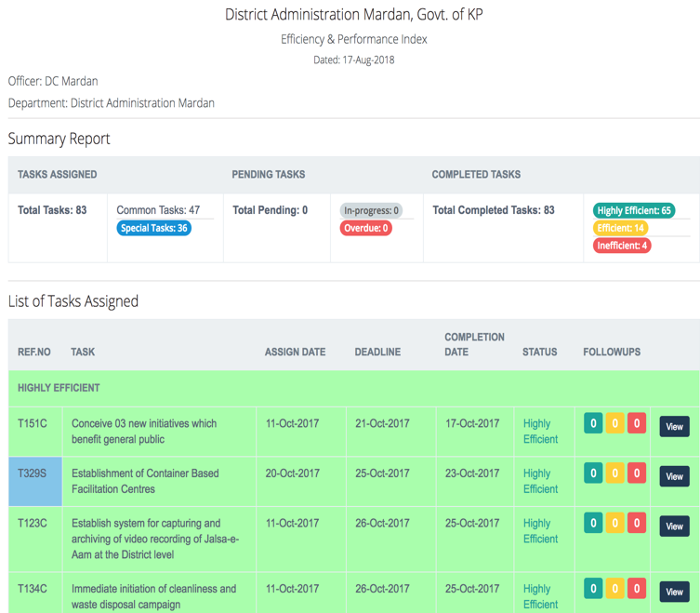Viewport: 700px width, 613px height.
Task: Click the HIGHLY EFFICIENT group row
Action: [59, 388]
